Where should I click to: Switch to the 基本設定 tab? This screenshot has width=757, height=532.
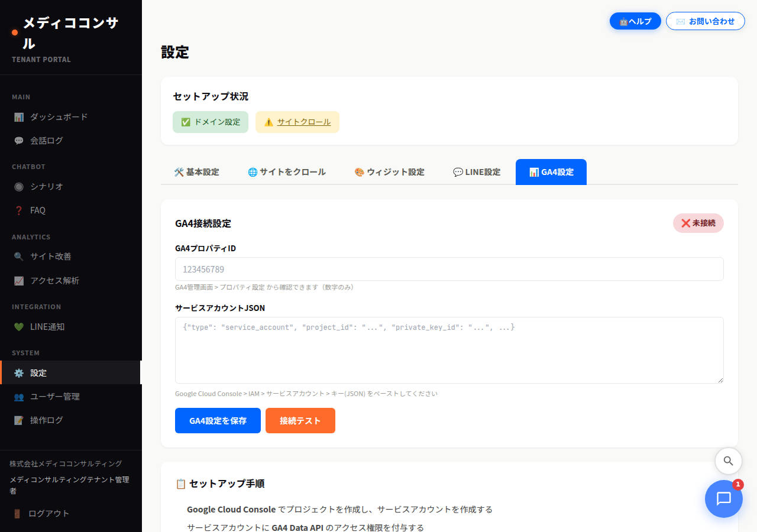197,171
